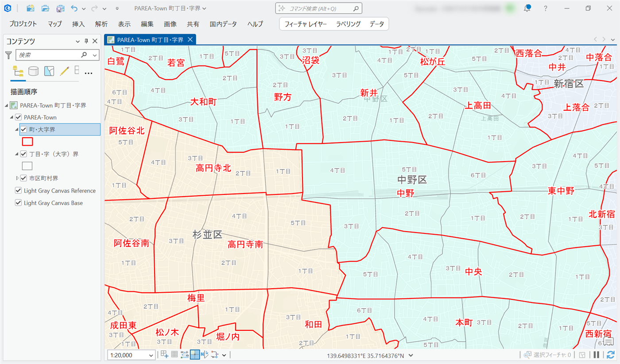Open the notifications bell icon

coord(527,8)
